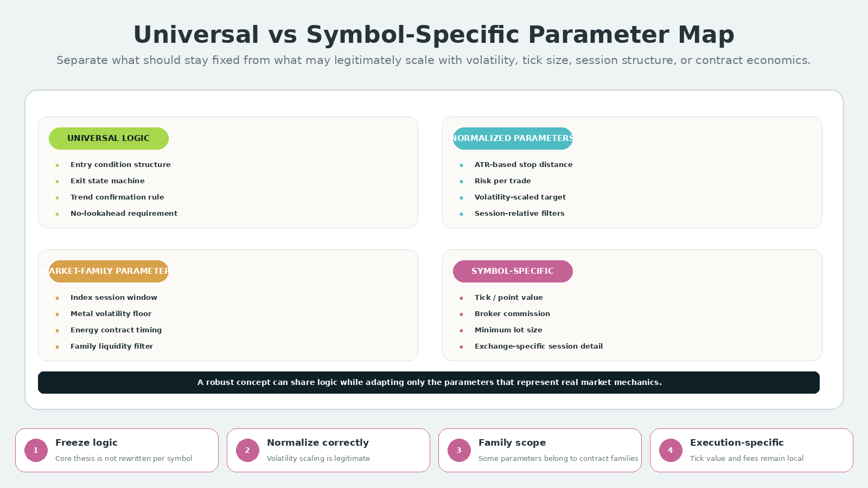Click the Entry condition structure bullet item
Viewport: 868px width, 488px height.
pos(120,165)
